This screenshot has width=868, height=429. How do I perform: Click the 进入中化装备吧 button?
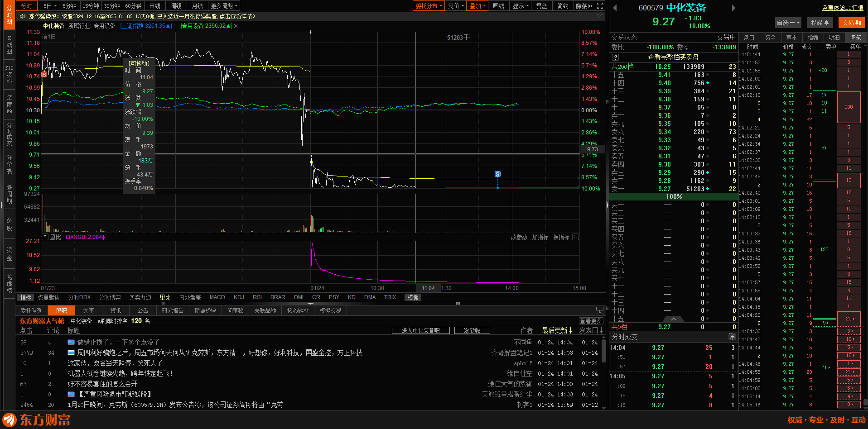click(x=420, y=330)
